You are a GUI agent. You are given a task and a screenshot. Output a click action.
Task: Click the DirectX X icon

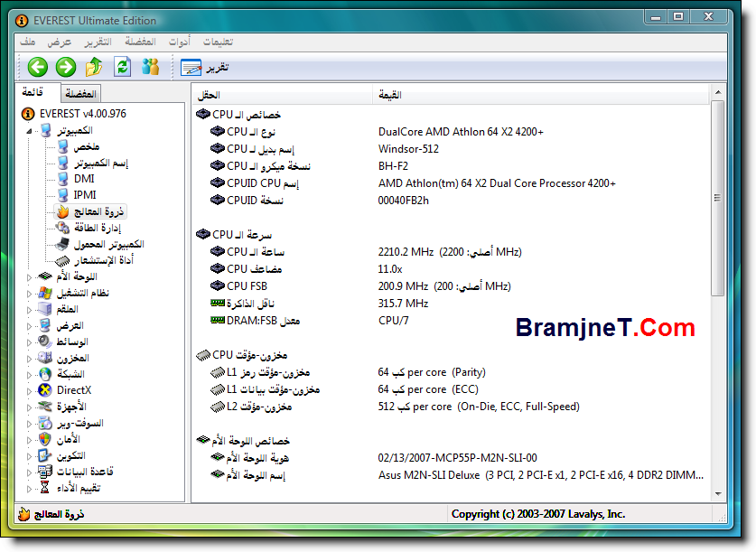pos(45,390)
